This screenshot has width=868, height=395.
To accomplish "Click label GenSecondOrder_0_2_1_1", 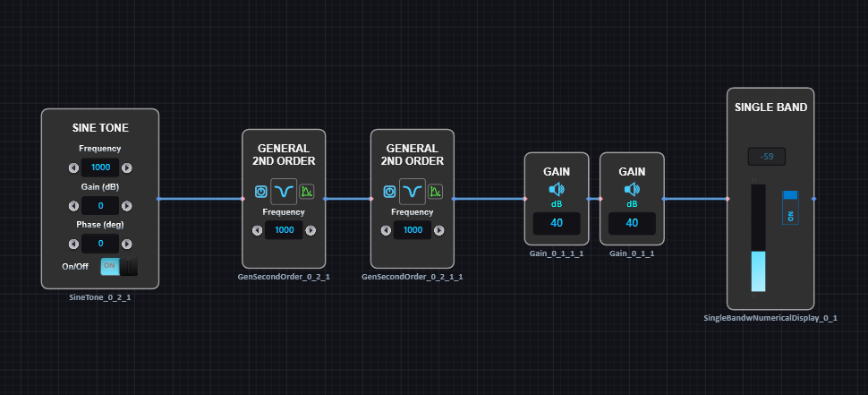I will pyautogui.click(x=413, y=277).
